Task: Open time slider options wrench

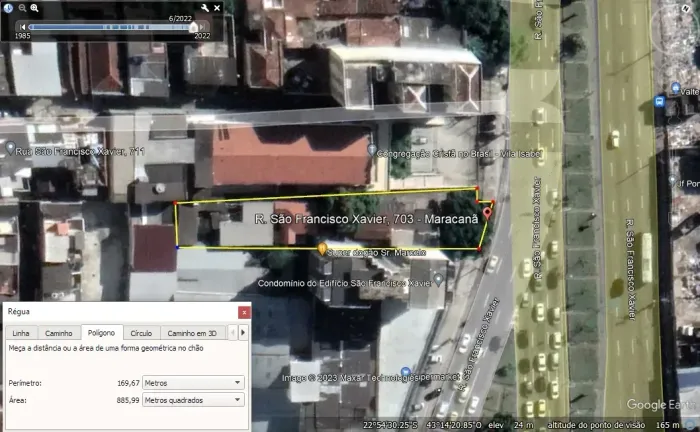Action: [x=205, y=8]
